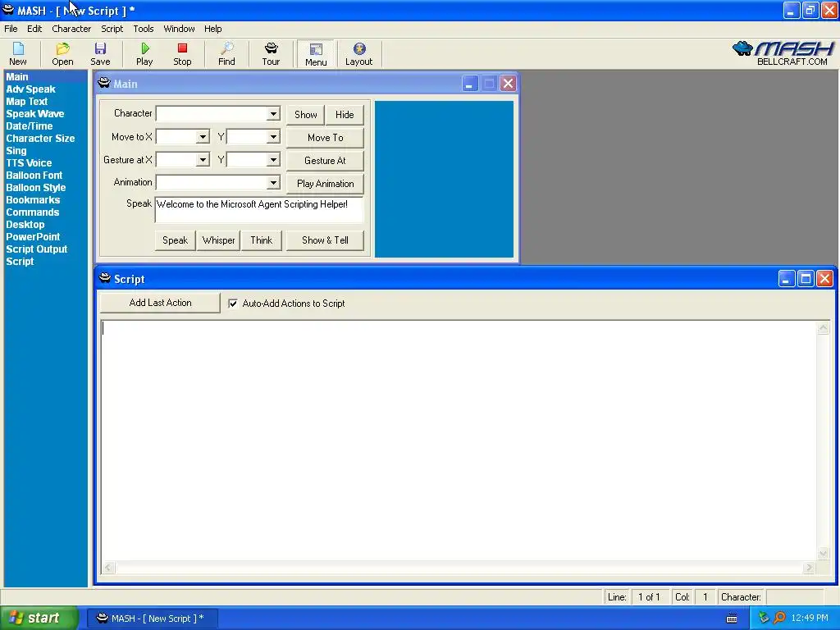Open the Character menu

[x=71, y=29]
